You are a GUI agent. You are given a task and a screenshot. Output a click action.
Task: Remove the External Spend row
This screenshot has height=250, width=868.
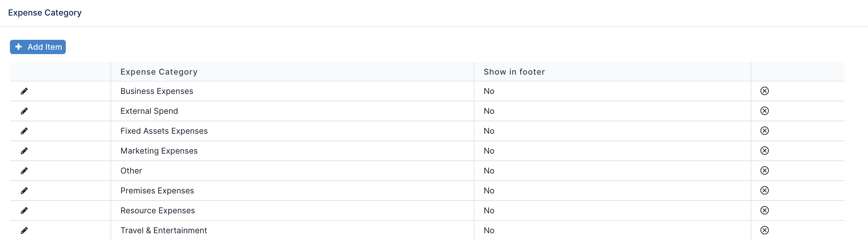point(765,111)
